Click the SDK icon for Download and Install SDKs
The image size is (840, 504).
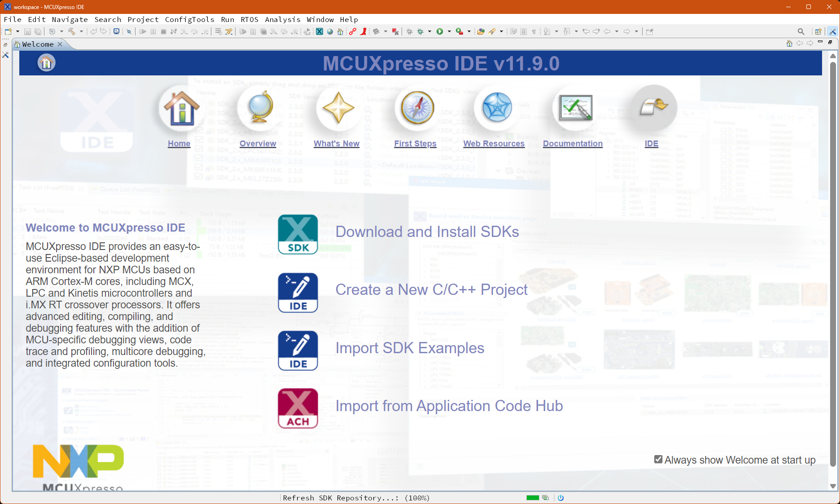point(297,234)
